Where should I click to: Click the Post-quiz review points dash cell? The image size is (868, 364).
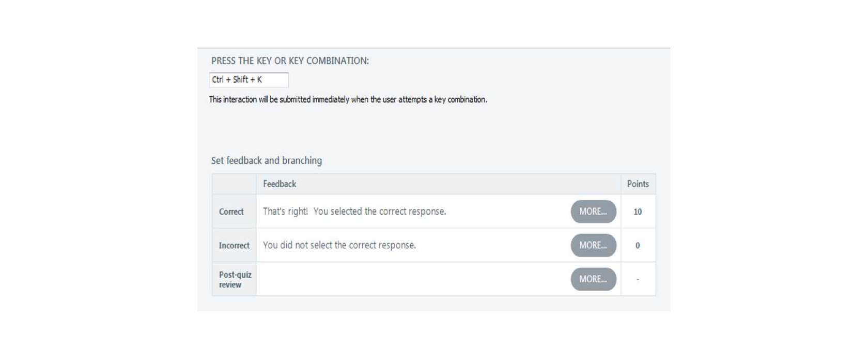[x=638, y=279]
